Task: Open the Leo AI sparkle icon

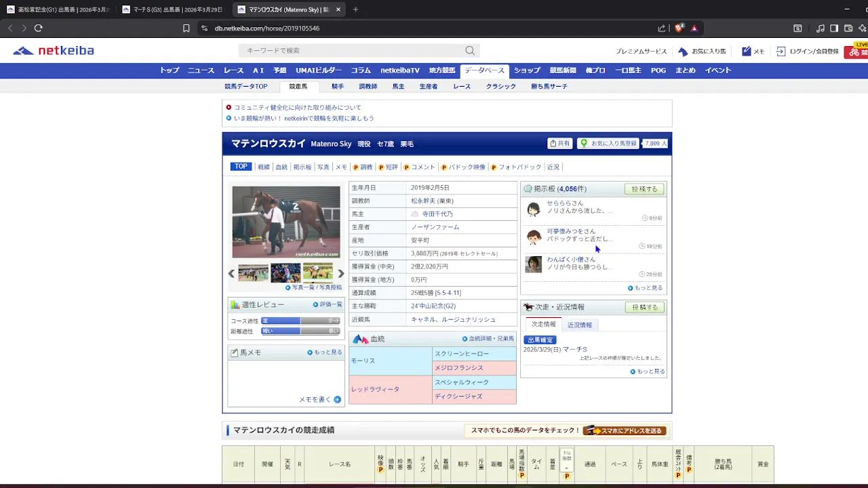Action: tap(863, 28)
